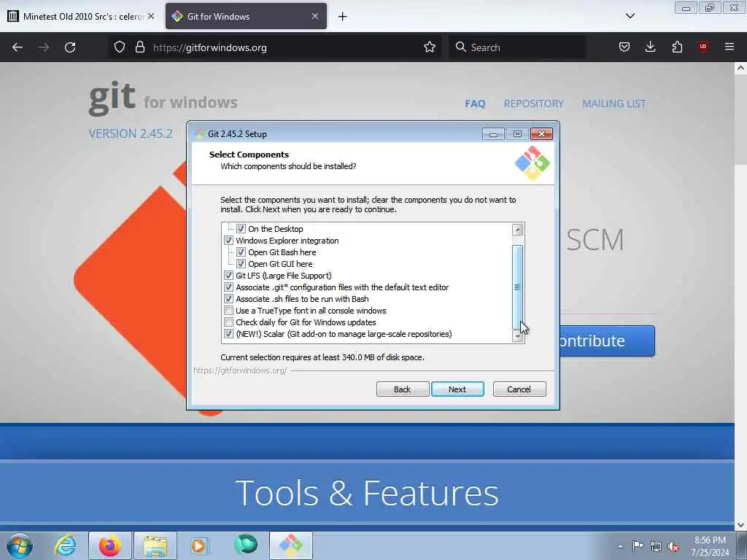Viewport: 747px width, 560px height.
Task: Open the Pocket save icon
Action: click(624, 47)
